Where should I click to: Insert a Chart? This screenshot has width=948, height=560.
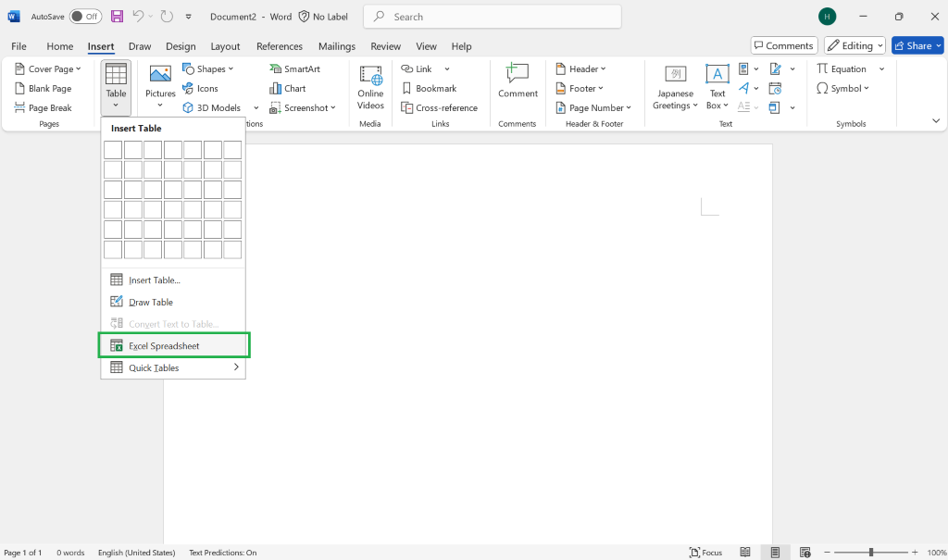click(288, 88)
